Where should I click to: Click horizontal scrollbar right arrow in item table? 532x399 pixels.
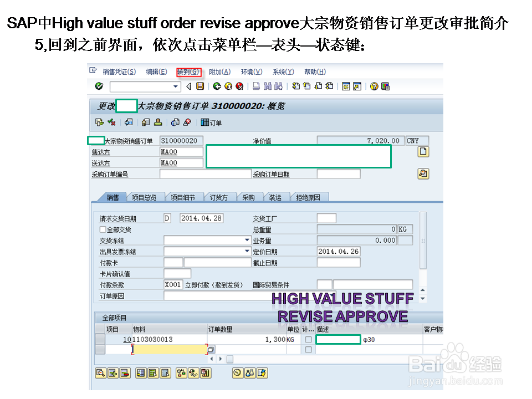tap(221, 359)
